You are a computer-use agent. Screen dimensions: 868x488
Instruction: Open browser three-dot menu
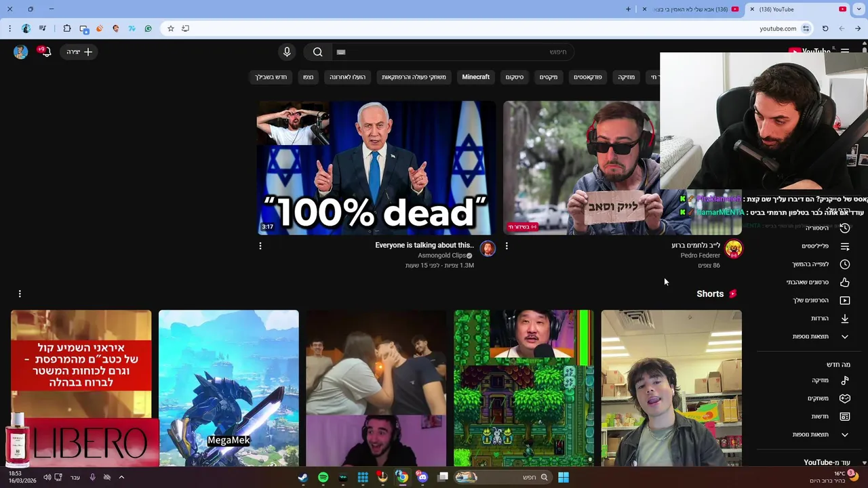(9, 28)
